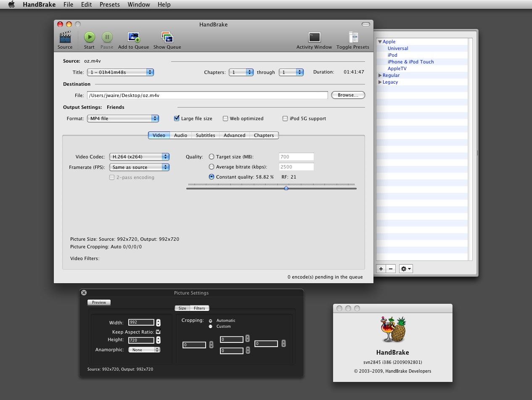Viewport: 532px width, 400px height.
Task: Open the Activity Window icon
Action: click(x=314, y=37)
